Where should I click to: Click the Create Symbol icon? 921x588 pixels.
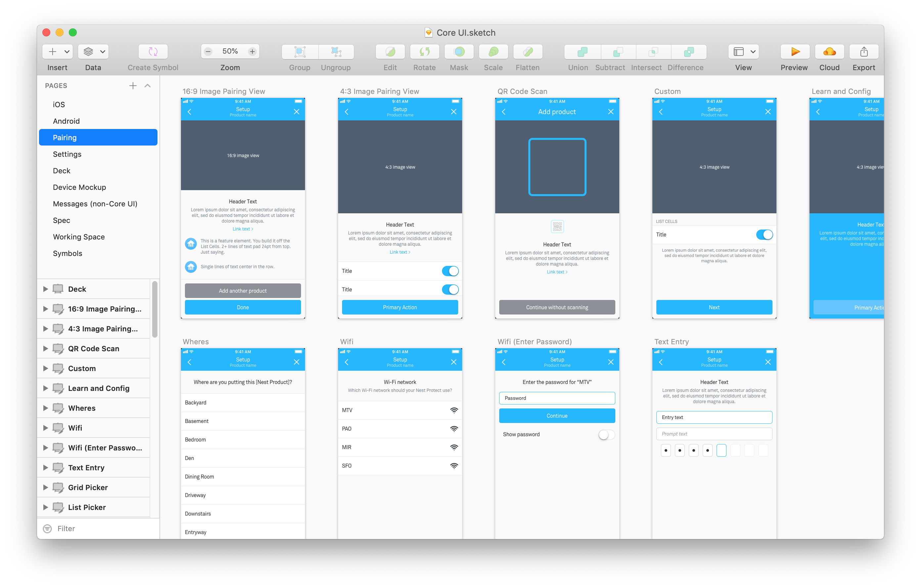pos(153,52)
